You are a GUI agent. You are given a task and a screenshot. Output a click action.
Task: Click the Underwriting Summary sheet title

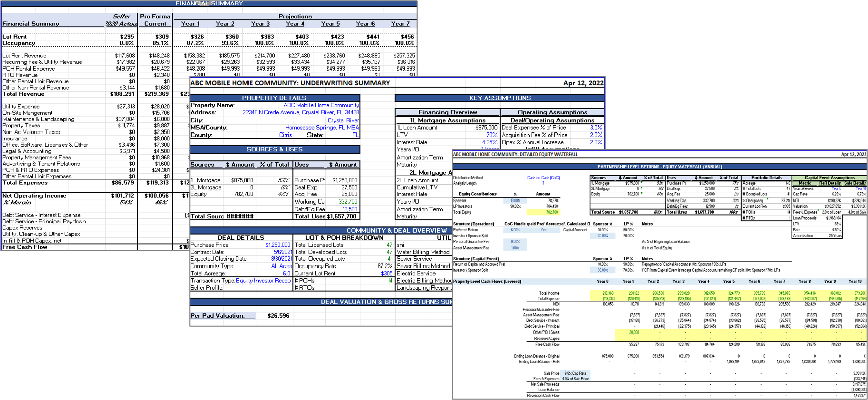tap(290, 83)
